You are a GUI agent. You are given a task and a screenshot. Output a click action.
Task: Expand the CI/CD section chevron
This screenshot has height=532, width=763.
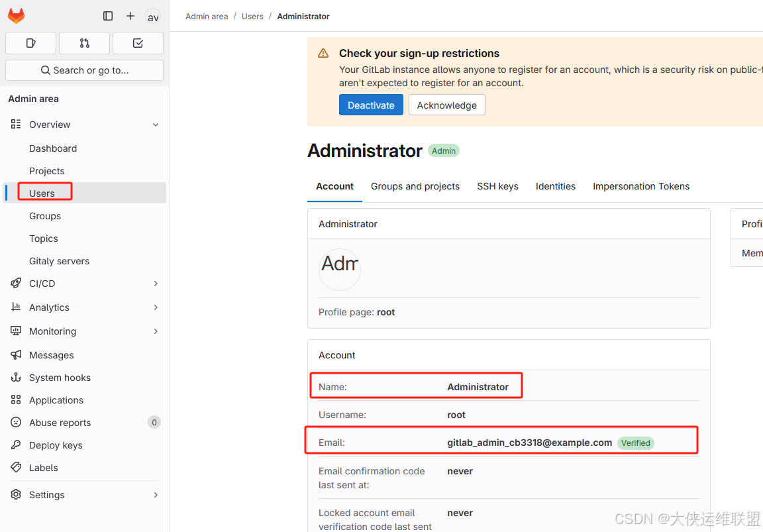[156, 284]
